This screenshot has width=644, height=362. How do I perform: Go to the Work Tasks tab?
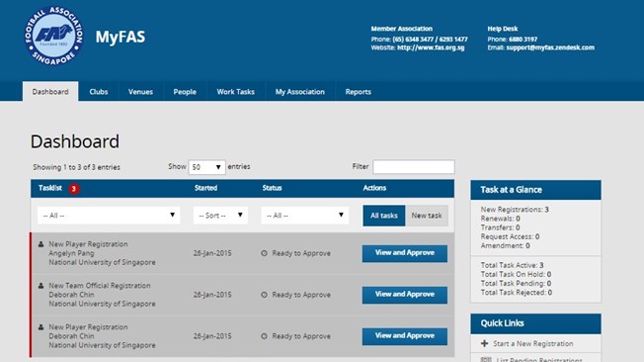tap(236, 92)
